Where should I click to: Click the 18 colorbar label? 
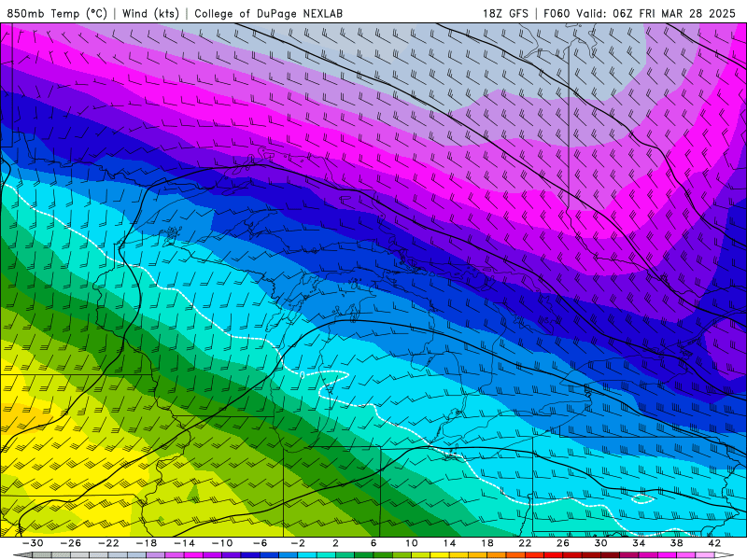tap(486, 543)
